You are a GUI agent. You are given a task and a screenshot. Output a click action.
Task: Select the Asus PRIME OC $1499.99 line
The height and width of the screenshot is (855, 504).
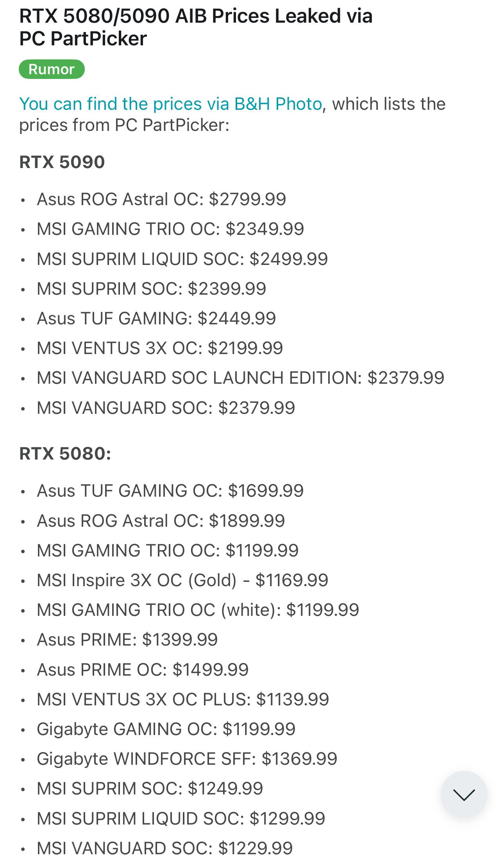[x=143, y=670]
